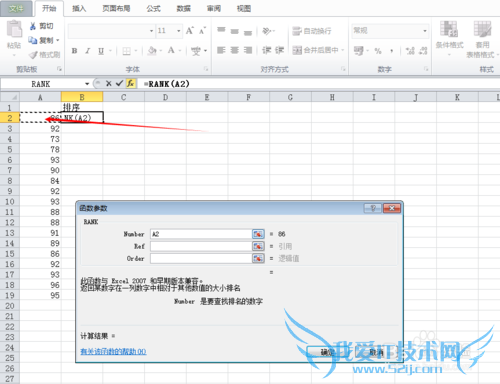The width and height of the screenshot is (500, 384).
Task: Click the accounting number format icon
Action: 358,51
